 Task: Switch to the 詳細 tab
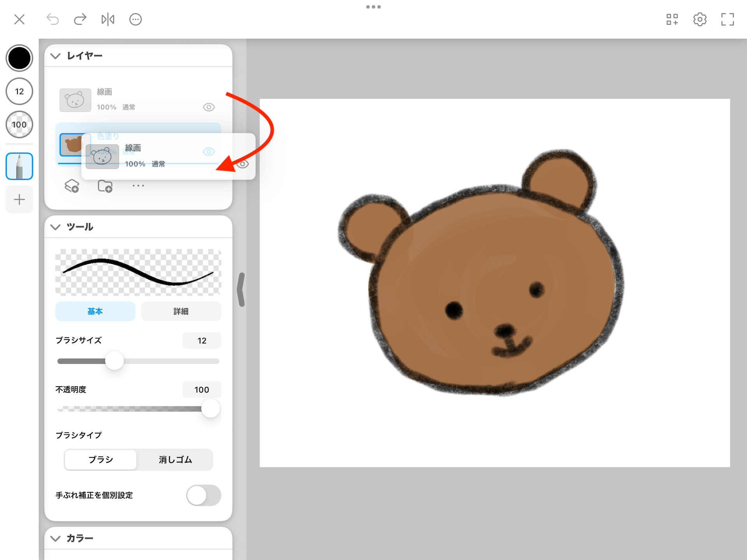point(181,311)
